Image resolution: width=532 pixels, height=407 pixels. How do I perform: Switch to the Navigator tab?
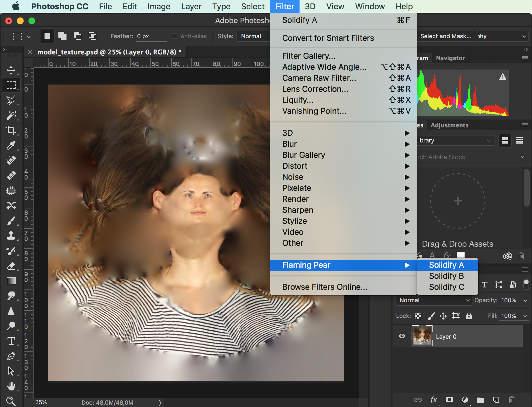pos(450,58)
